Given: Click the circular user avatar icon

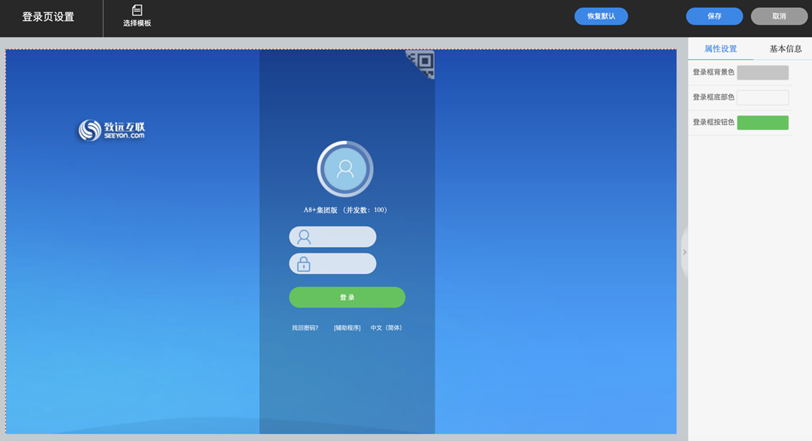Looking at the screenshot, I should click(345, 169).
